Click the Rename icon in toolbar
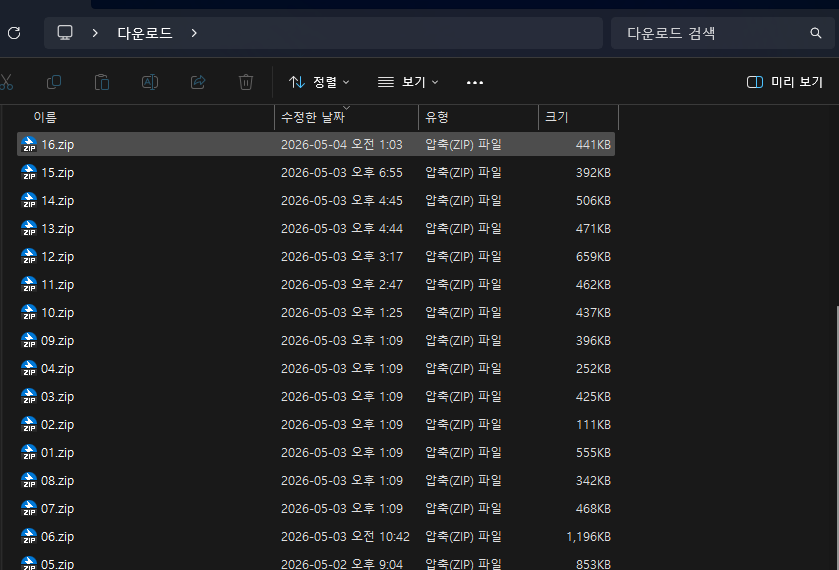Image resolution: width=839 pixels, height=570 pixels. (x=150, y=82)
